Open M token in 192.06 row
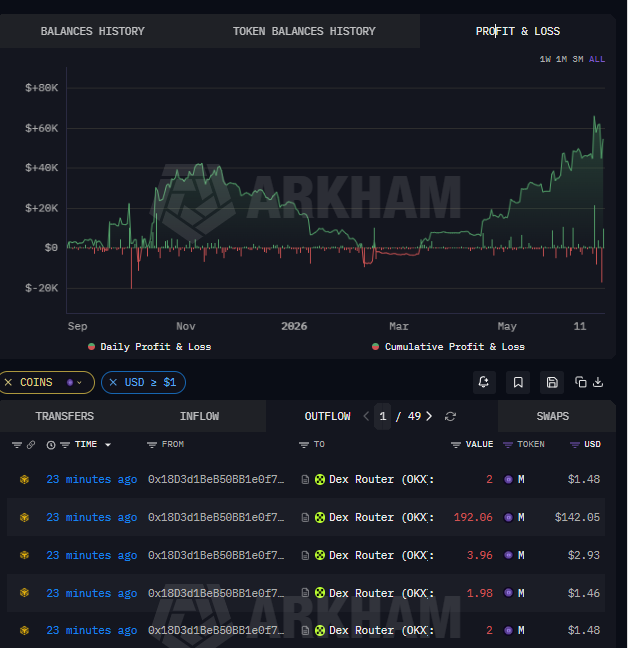The height and width of the screenshot is (648, 631). 521,517
